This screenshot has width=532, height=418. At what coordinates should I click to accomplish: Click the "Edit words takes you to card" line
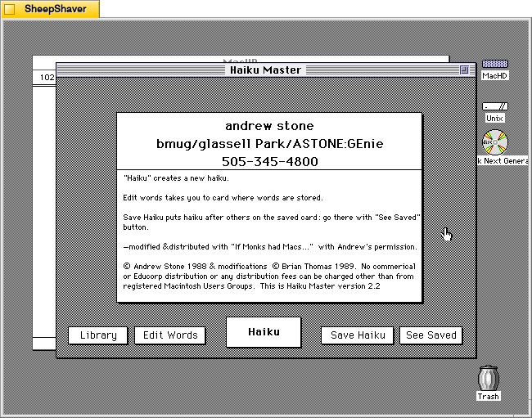(x=223, y=198)
